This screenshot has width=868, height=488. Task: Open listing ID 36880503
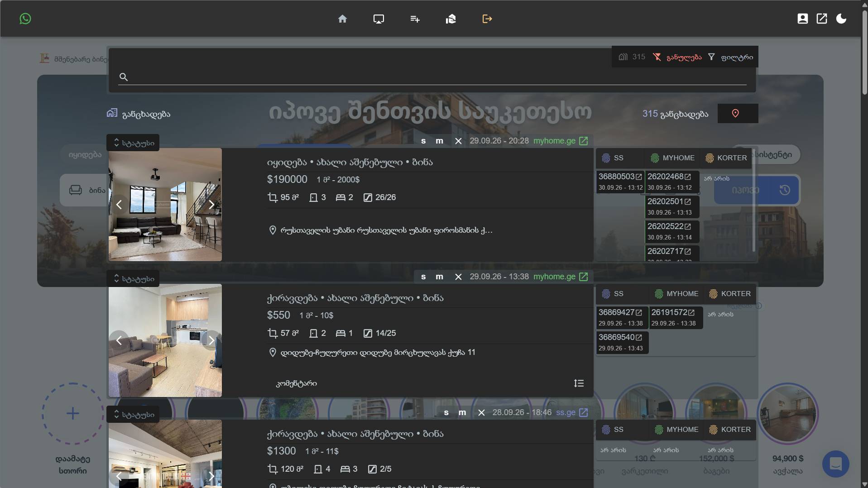[620, 177]
